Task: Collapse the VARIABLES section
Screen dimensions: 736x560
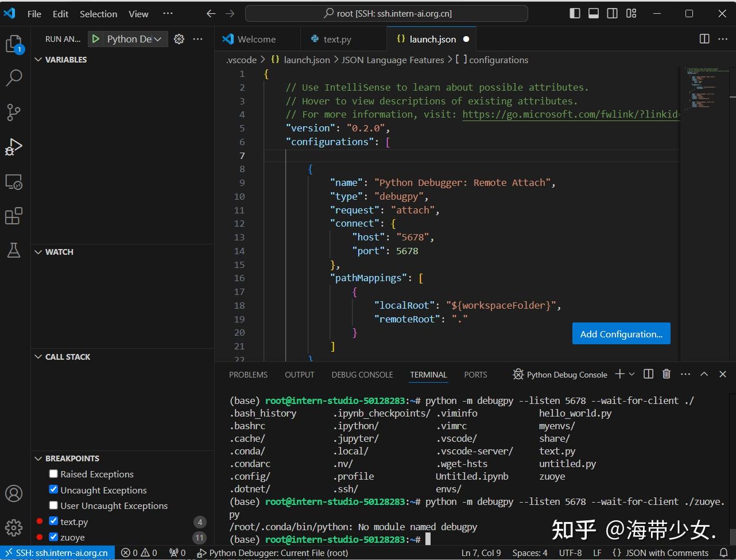Action: (x=61, y=60)
